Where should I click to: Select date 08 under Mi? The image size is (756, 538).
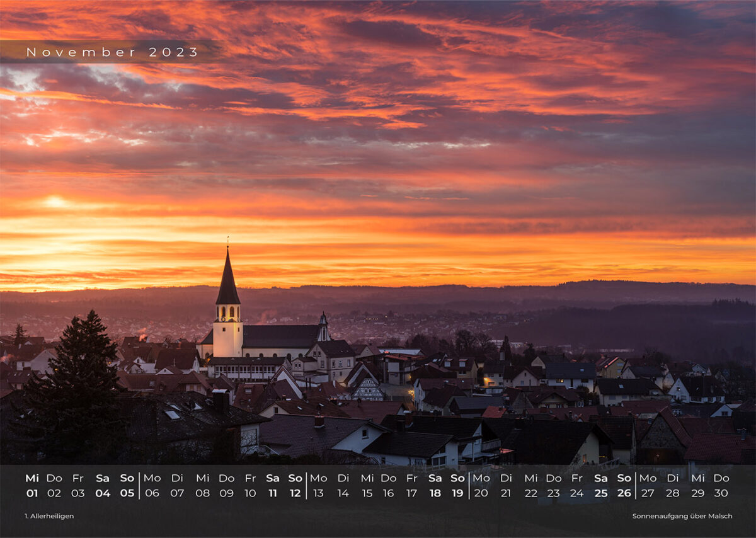[x=202, y=493]
